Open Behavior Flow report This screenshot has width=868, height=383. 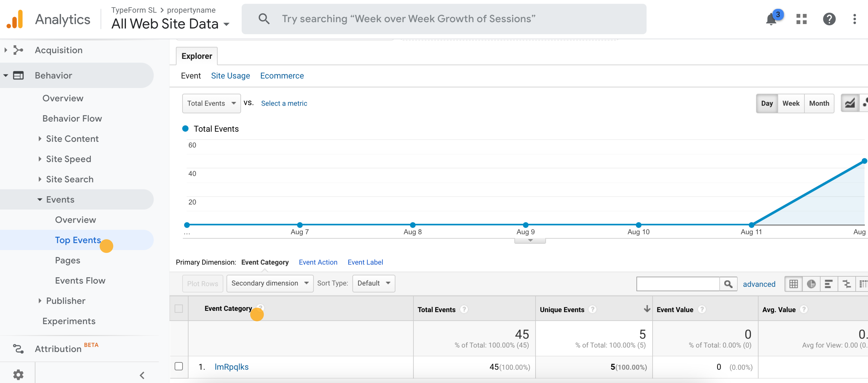click(72, 118)
